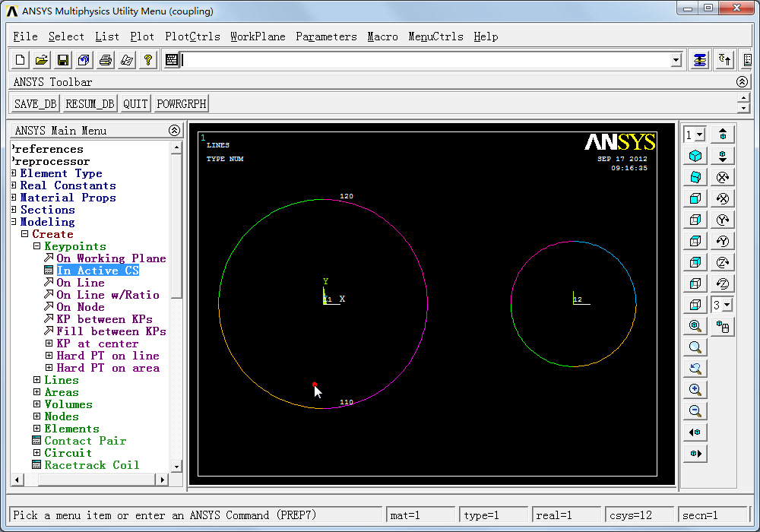Click the Print icon in the toolbar
This screenshot has width=760, height=532.
[x=106, y=60]
